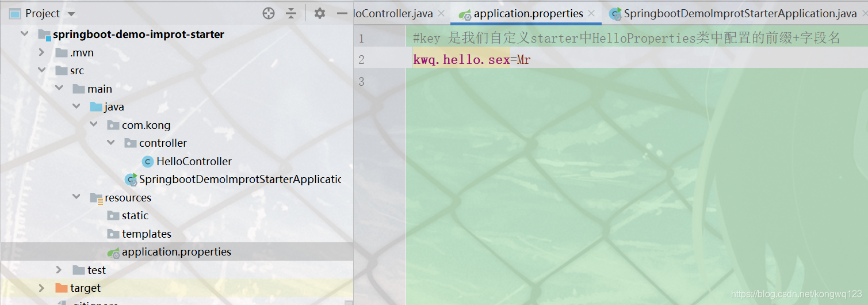Screen dimensions: 868x305
Task: Click the test folder icon
Action: tap(79, 270)
